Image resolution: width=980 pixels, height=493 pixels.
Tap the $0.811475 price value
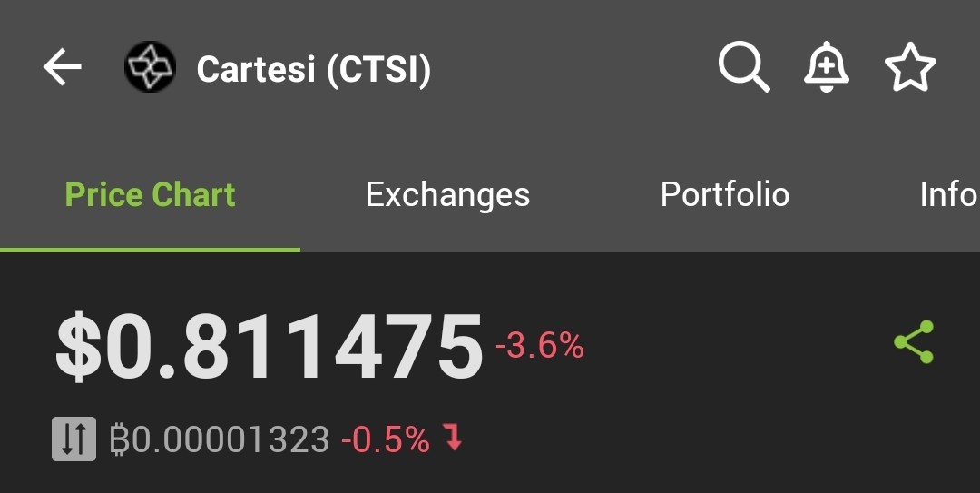click(269, 347)
